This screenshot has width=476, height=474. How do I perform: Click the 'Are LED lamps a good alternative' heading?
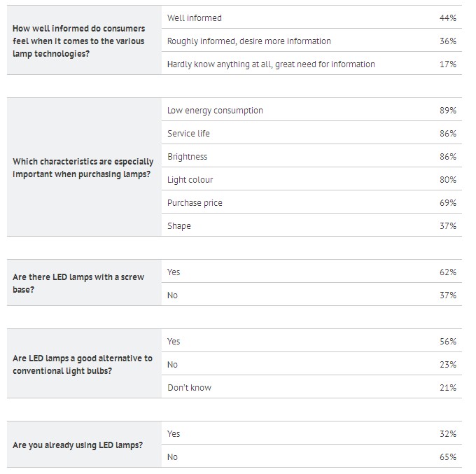click(83, 364)
